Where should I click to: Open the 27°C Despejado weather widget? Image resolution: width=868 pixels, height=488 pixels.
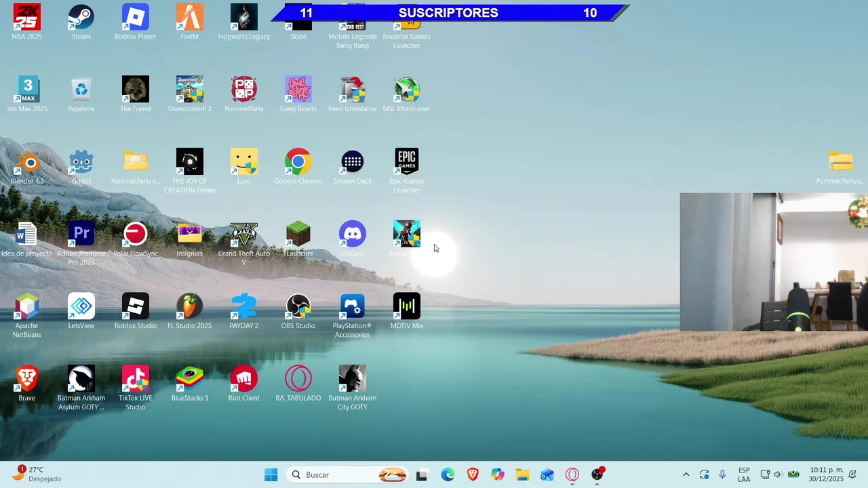[x=37, y=474]
